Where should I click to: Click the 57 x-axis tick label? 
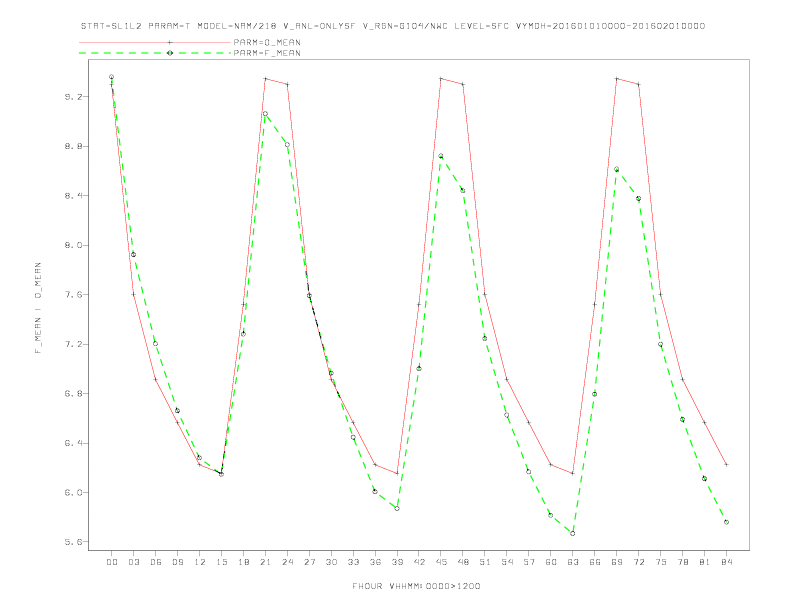[529, 562]
